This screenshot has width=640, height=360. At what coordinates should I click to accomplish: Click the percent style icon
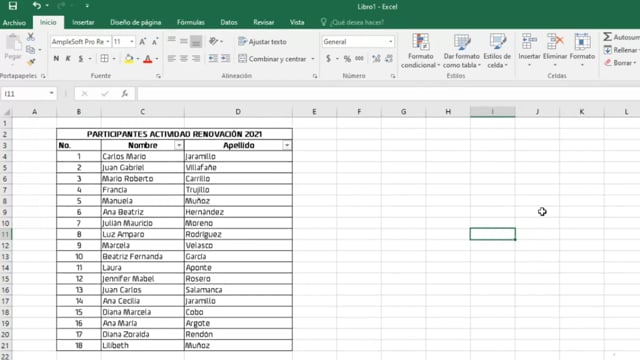(347, 59)
